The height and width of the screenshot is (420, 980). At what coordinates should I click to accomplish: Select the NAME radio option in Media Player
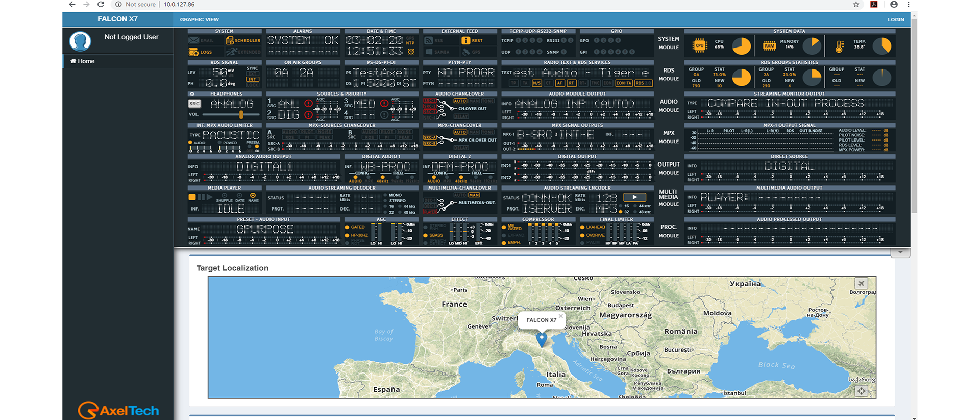click(x=253, y=196)
